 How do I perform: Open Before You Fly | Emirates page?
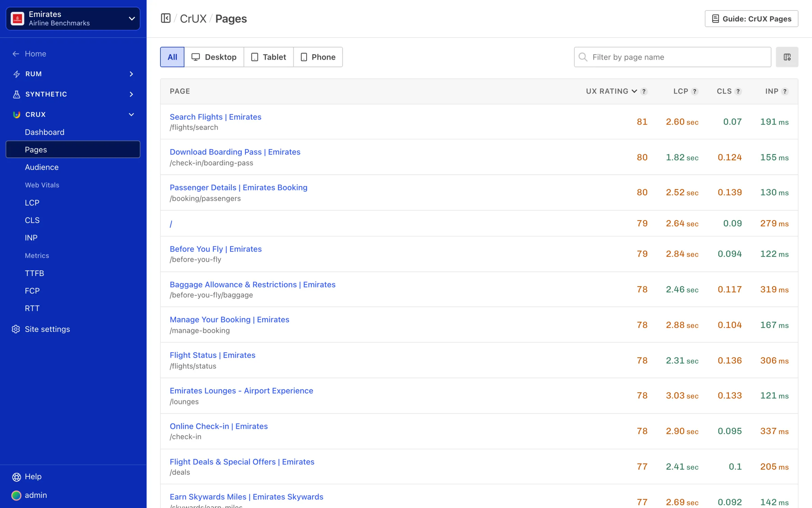pyautogui.click(x=216, y=249)
